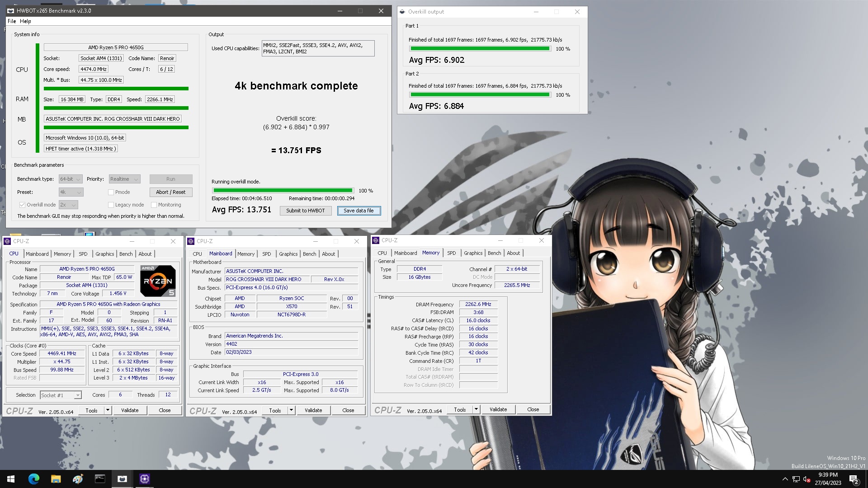The height and width of the screenshot is (488, 868).
Task: Click Submit to HWBOT button
Action: 306,211
